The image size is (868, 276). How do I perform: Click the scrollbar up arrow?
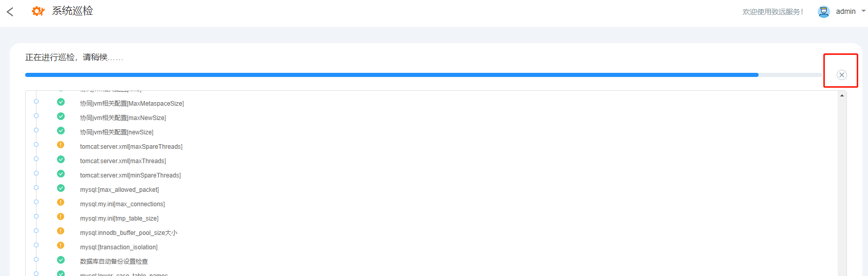tap(842, 96)
